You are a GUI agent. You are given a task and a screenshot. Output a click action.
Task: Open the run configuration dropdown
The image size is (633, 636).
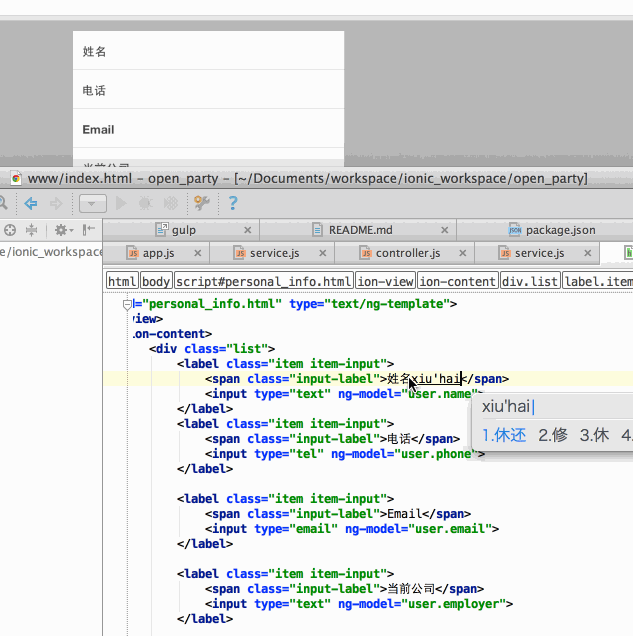pyautogui.click(x=92, y=203)
